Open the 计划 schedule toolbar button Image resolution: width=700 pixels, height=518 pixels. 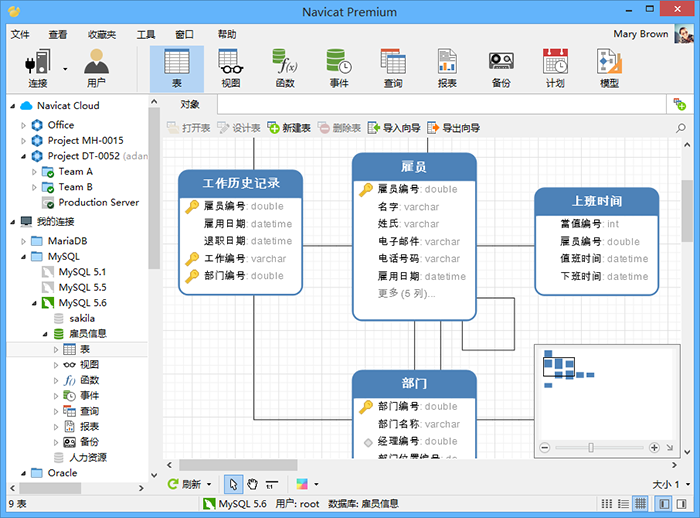pos(555,68)
